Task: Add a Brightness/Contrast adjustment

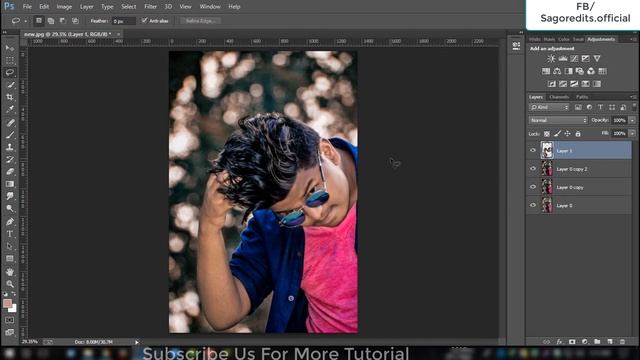Action: 551,59
